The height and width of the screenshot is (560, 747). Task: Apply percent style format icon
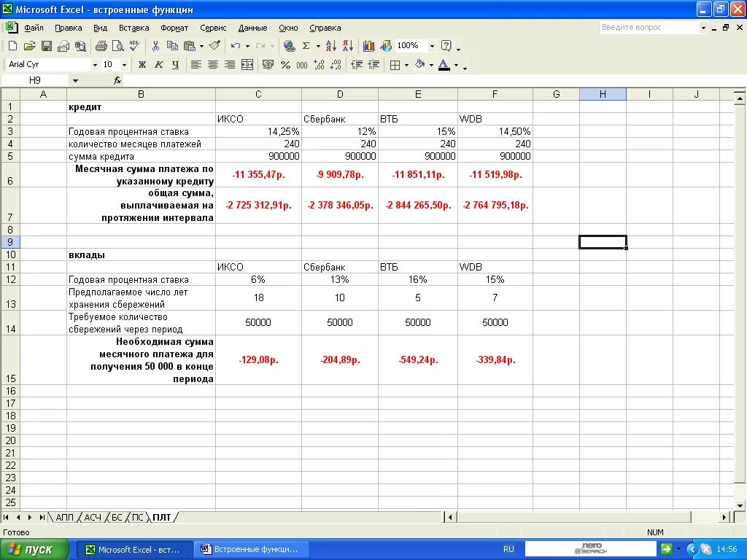(x=285, y=65)
